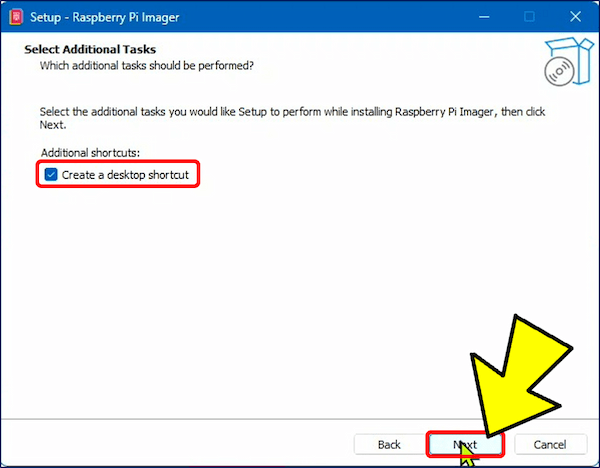Click the maximize button in title bar
This screenshot has height=468, width=600.
coord(529,17)
